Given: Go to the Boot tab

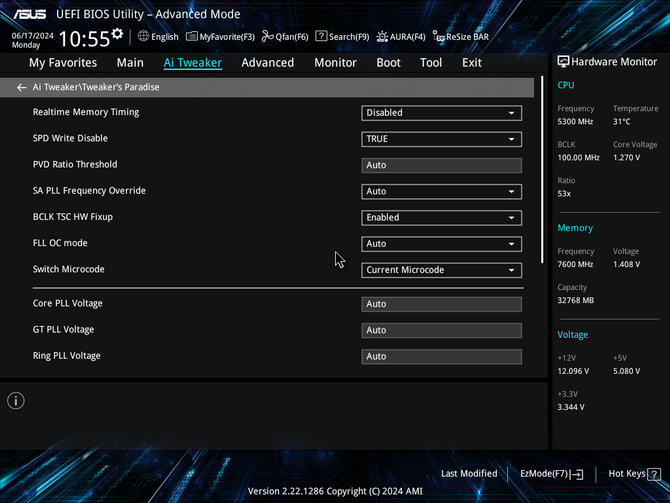Looking at the screenshot, I should pos(388,63).
